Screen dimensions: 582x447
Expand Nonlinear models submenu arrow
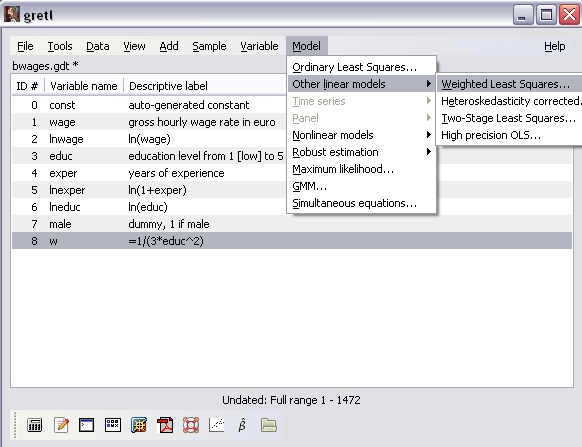[x=429, y=135]
